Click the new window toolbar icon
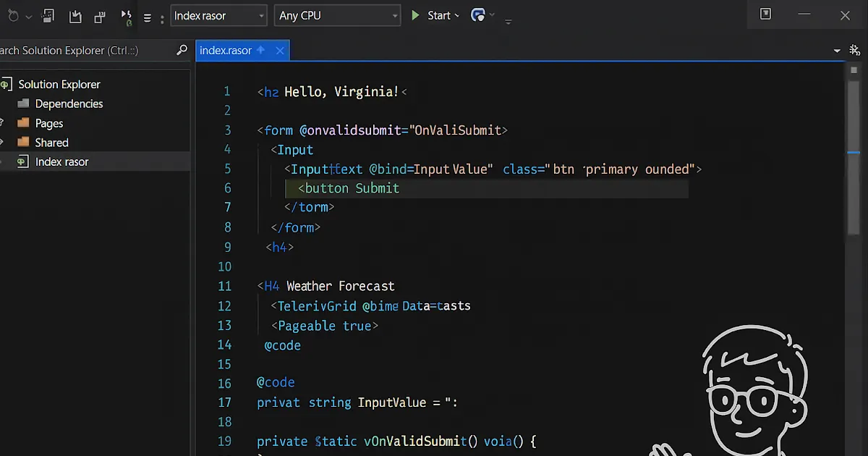 coord(48,16)
